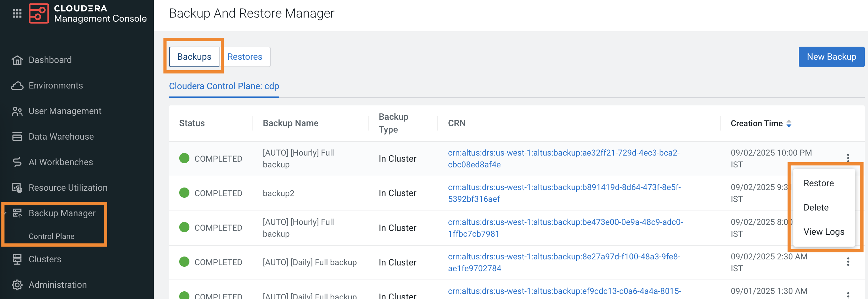868x299 pixels.
Task: Open User Management from the sidebar icon
Action: (x=17, y=111)
